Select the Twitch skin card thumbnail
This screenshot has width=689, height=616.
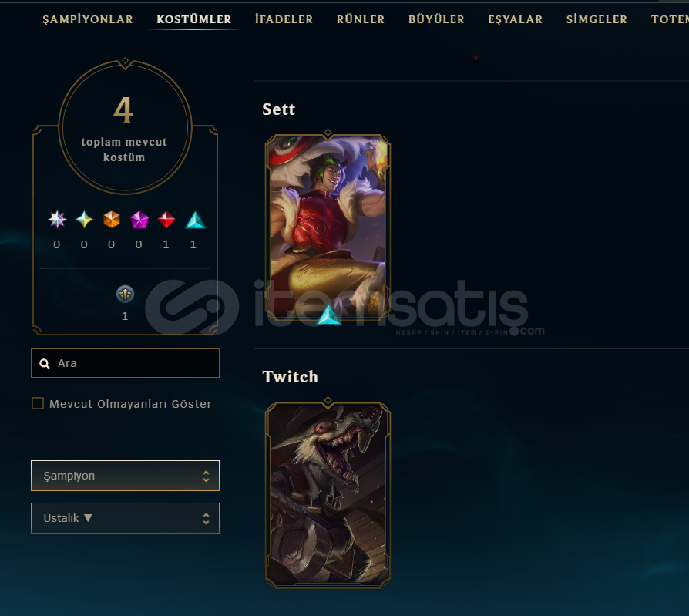tap(328, 495)
